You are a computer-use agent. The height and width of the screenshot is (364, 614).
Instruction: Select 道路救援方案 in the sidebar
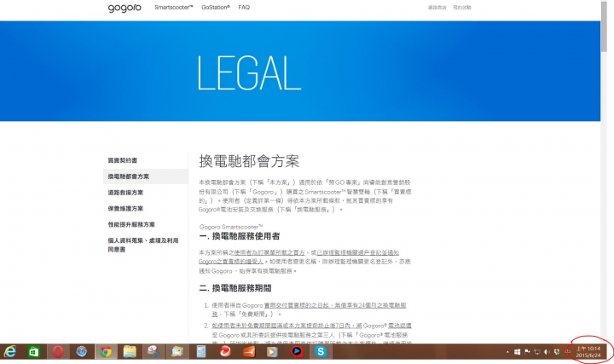pyautogui.click(x=125, y=193)
